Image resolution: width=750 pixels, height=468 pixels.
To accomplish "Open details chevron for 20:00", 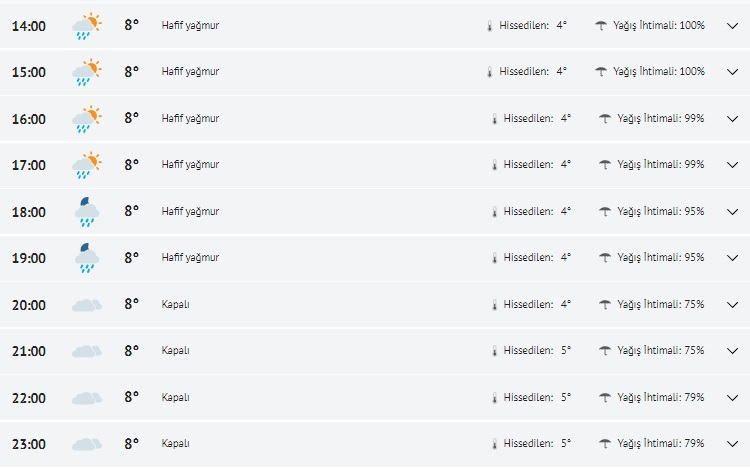I will 730,304.
